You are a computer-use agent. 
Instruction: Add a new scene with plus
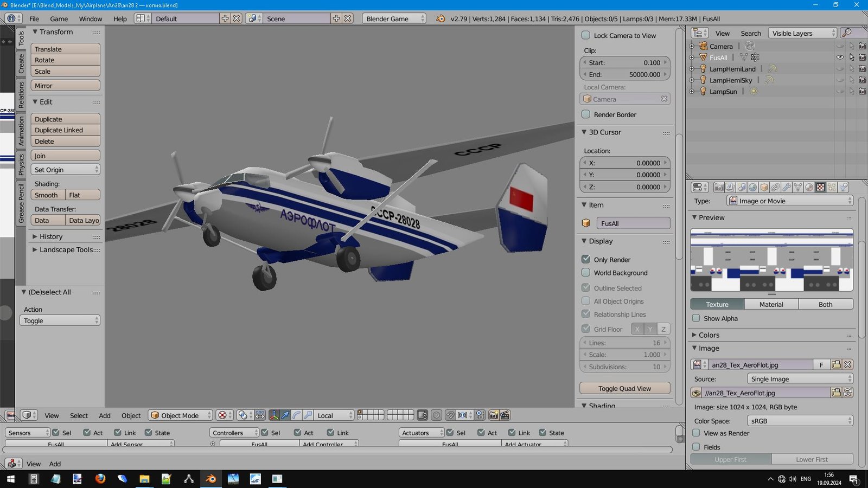pos(336,18)
